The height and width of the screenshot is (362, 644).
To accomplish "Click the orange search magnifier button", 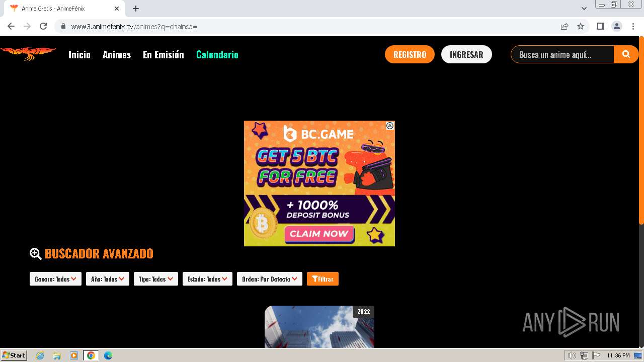I will [626, 54].
